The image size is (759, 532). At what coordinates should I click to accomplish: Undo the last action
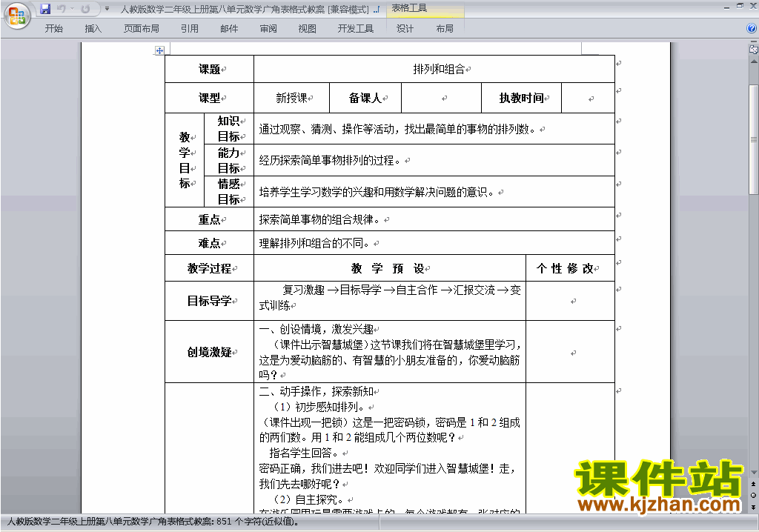point(61,9)
